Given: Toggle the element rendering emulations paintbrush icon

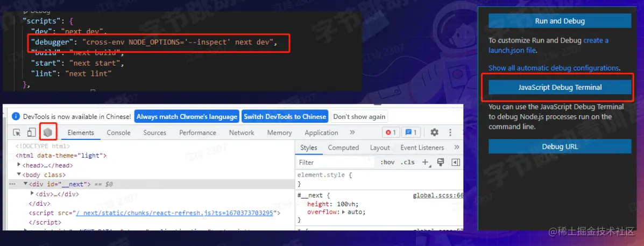Looking at the screenshot, I should 441,162.
